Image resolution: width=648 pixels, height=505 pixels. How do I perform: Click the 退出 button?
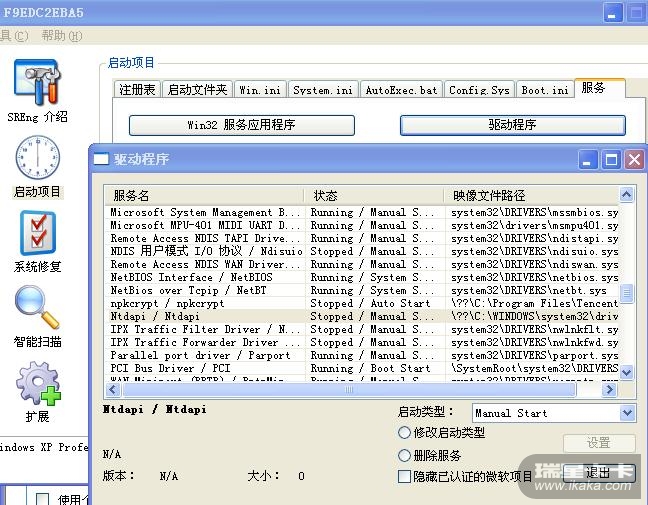pyautogui.click(x=598, y=472)
